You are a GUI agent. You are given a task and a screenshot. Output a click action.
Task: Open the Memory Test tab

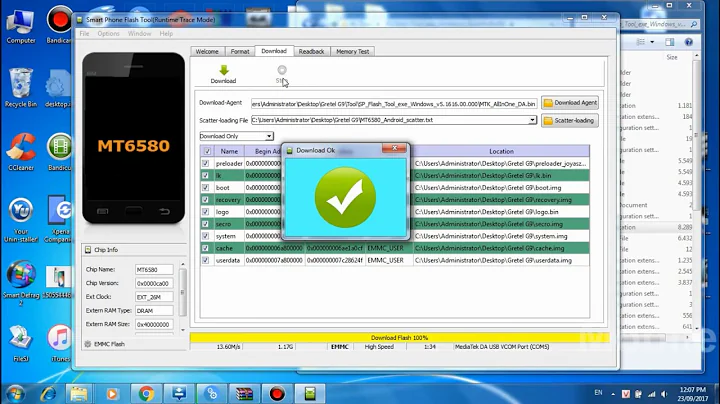(x=353, y=51)
